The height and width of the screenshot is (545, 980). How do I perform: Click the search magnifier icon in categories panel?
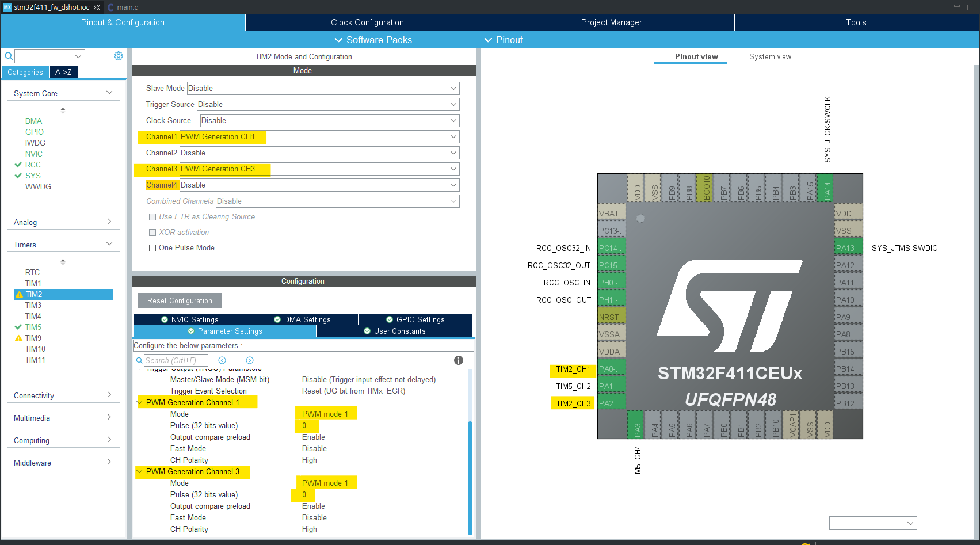click(9, 56)
